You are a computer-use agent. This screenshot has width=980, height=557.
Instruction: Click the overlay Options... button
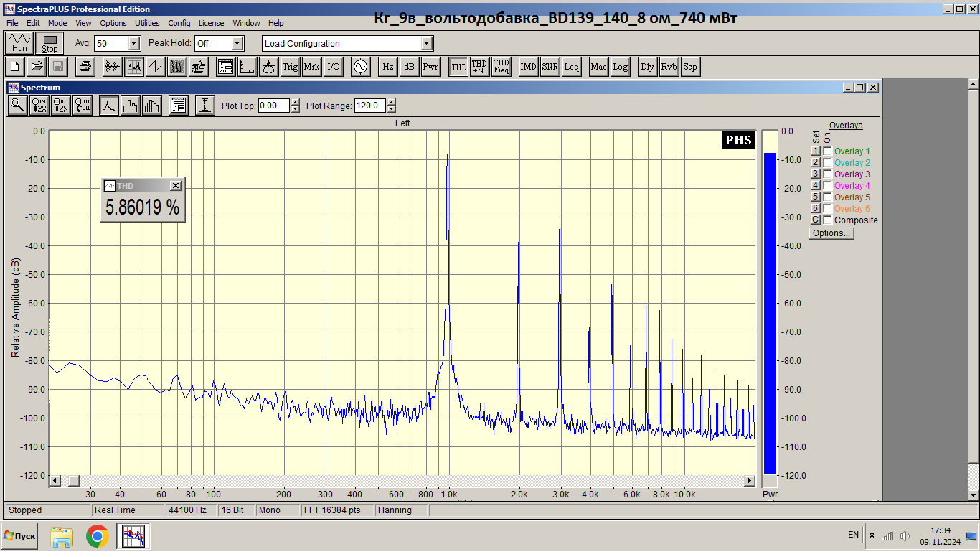(831, 233)
